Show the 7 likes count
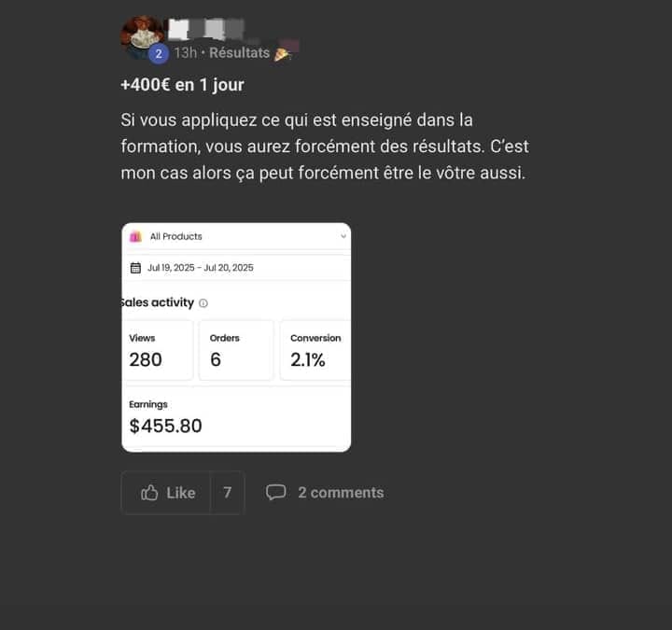The height and width of the screenshot is (630, 672). click(228, 493)
